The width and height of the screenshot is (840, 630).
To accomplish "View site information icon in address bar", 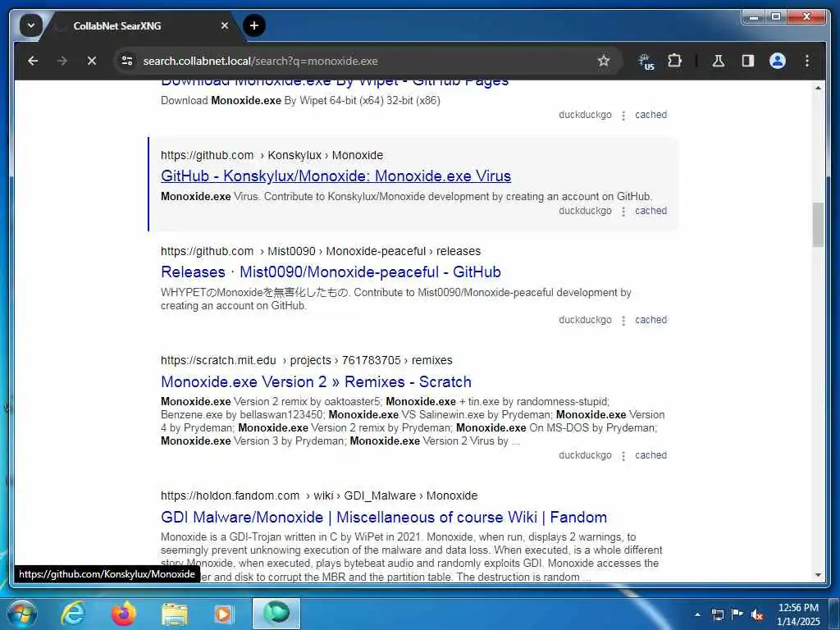I will pos(127,61).
